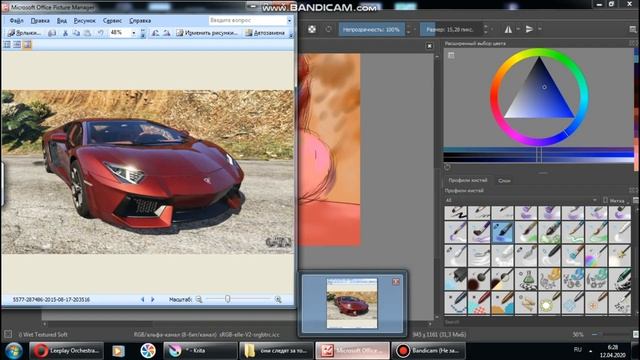Click the rotate right icon
The width and height of the screenshot is (640, 360).
(166, 33)
